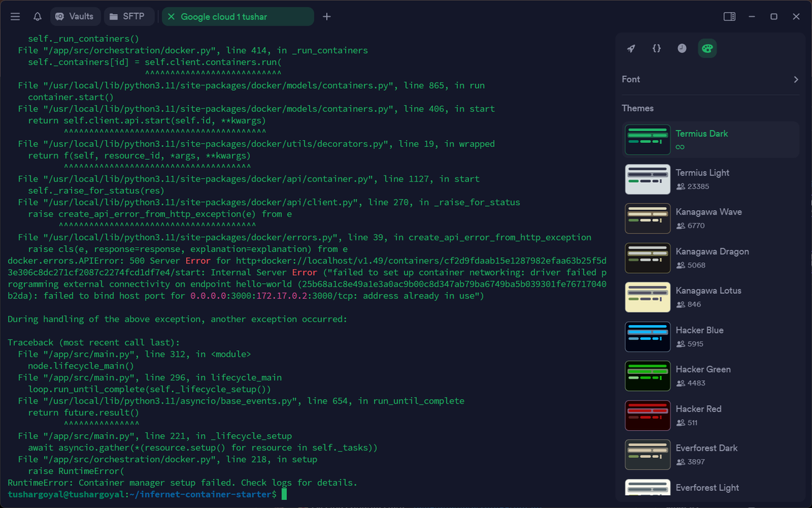Select the appearance palette icon

tap(707, 48)
